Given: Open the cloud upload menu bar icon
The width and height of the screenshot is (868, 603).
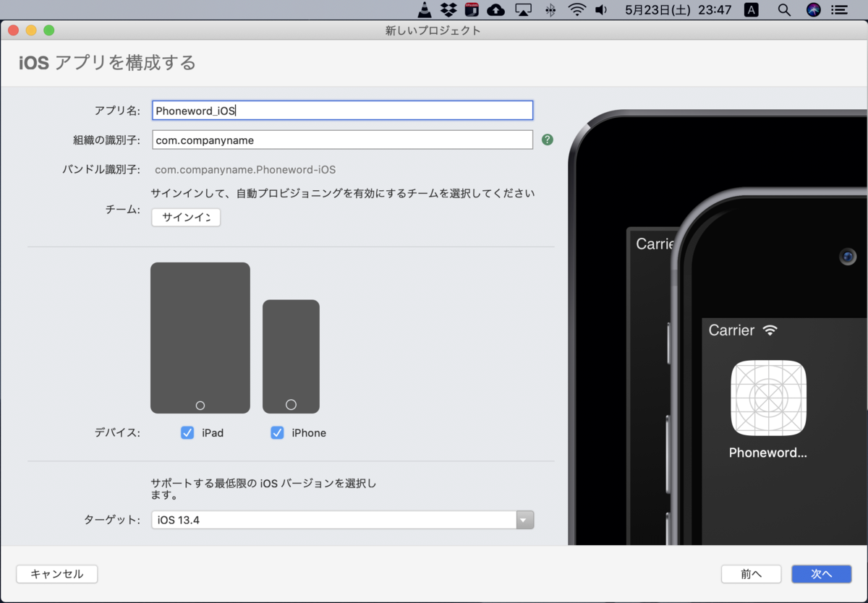Looking at the screenshot, I should pos(496,10).
